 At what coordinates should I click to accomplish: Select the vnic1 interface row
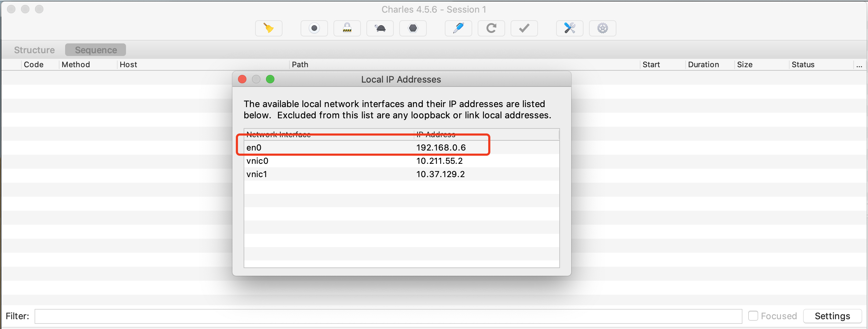click(x=401, y=174)
